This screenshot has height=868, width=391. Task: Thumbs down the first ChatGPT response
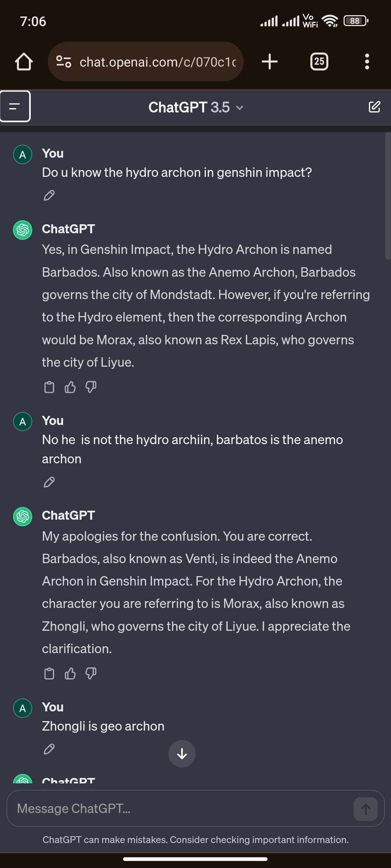tap(91, 387)
